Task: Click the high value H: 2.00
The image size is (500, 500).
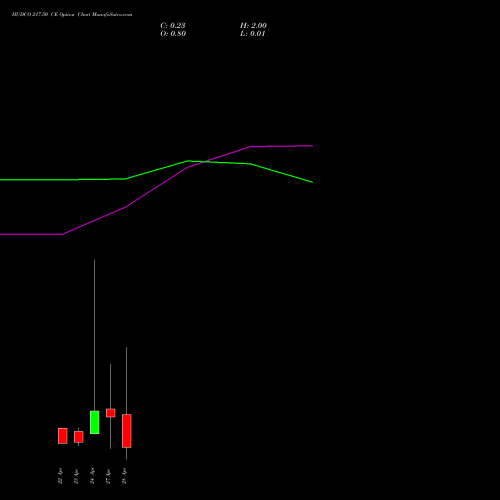Action: tap(253, 26)
